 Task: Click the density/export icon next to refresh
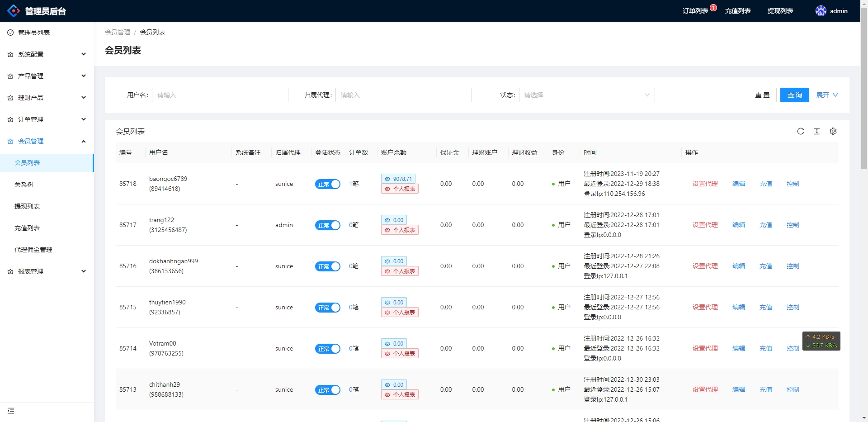(x=817, y=131)
